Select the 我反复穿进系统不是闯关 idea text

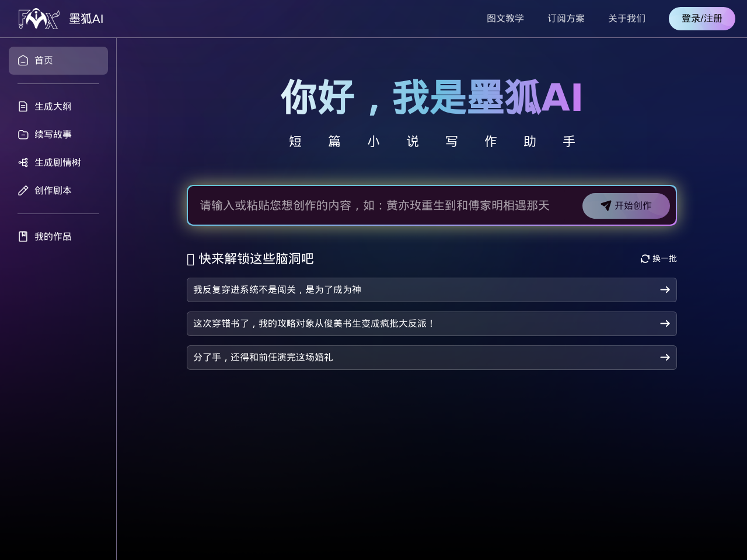point(277,290)
